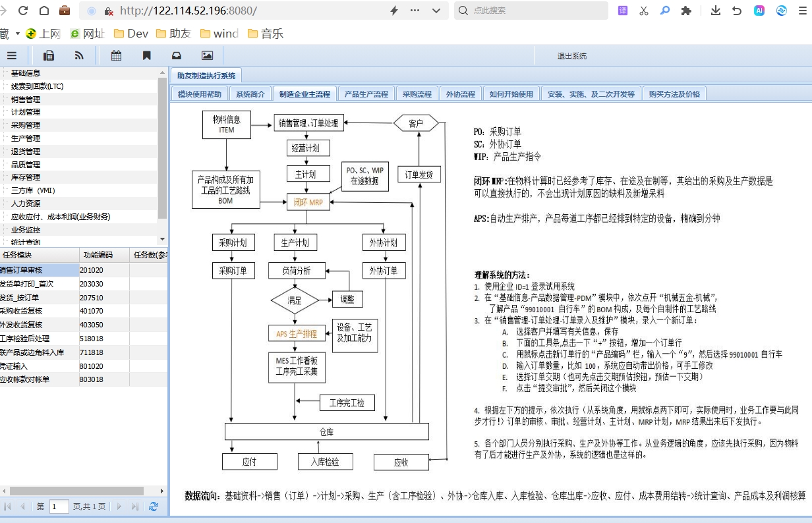812x523 pixels.
Task: Expand the 生产管理 tree node
Action: 26,138
